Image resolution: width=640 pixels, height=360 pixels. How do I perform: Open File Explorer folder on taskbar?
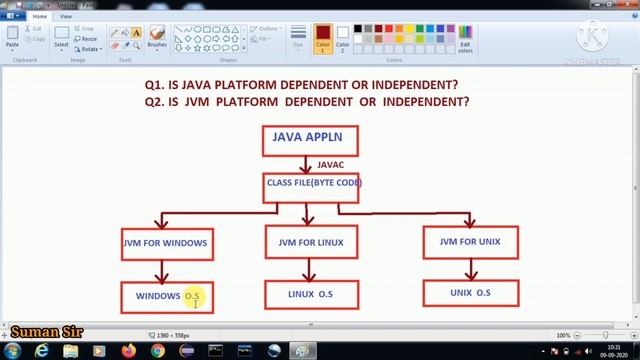[x=71, y=351]
